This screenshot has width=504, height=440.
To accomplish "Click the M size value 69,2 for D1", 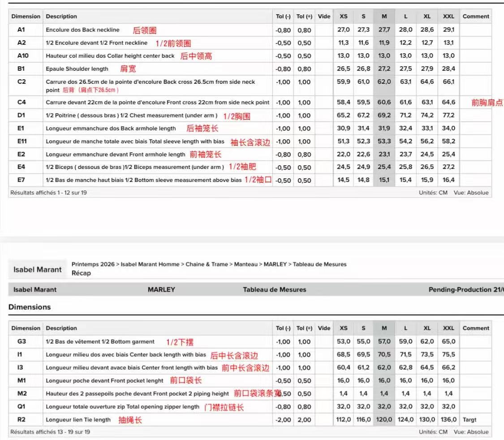I will pos(384,115).
